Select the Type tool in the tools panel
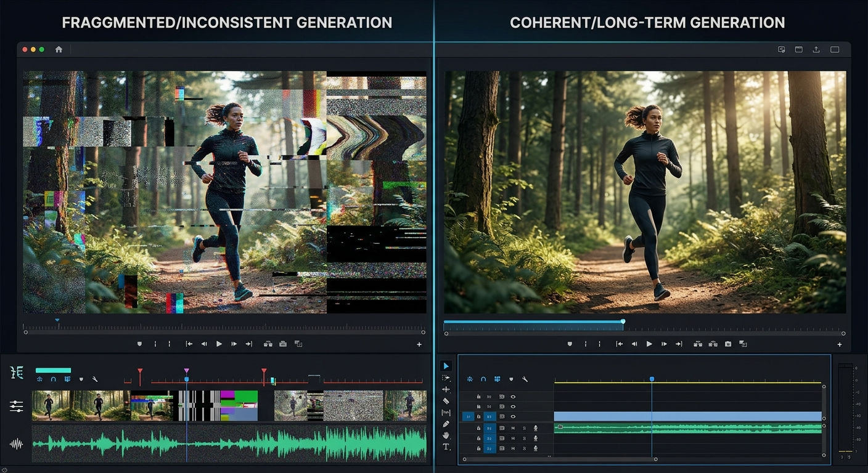Viewport: 868px width, 473px height. 446,447
